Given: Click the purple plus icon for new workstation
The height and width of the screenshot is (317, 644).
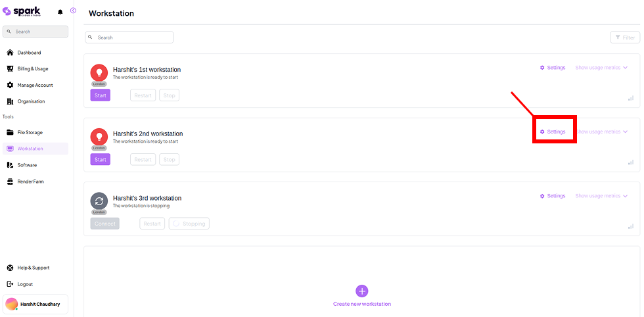Looking at the screenshot, I should [x=361, y=291].
